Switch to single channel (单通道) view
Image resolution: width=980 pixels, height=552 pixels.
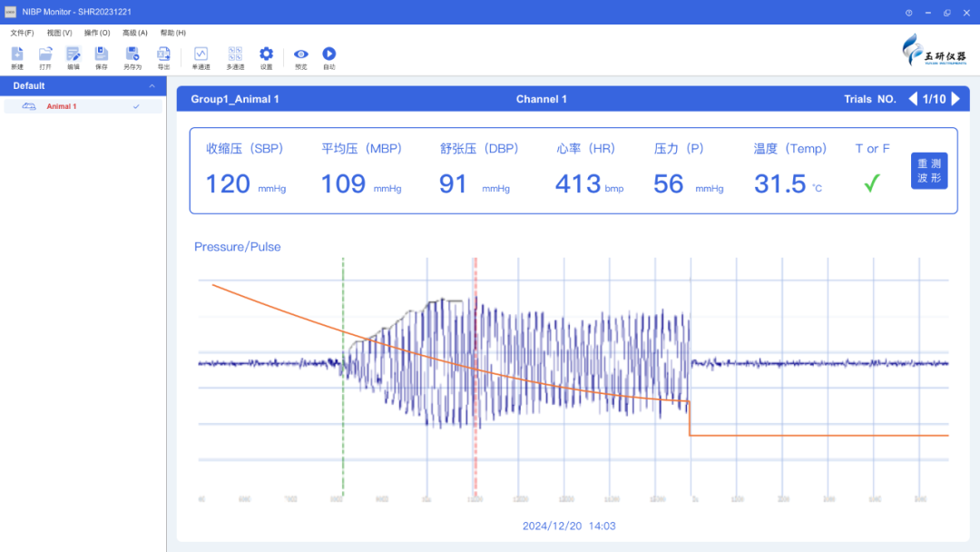(201, 54)
